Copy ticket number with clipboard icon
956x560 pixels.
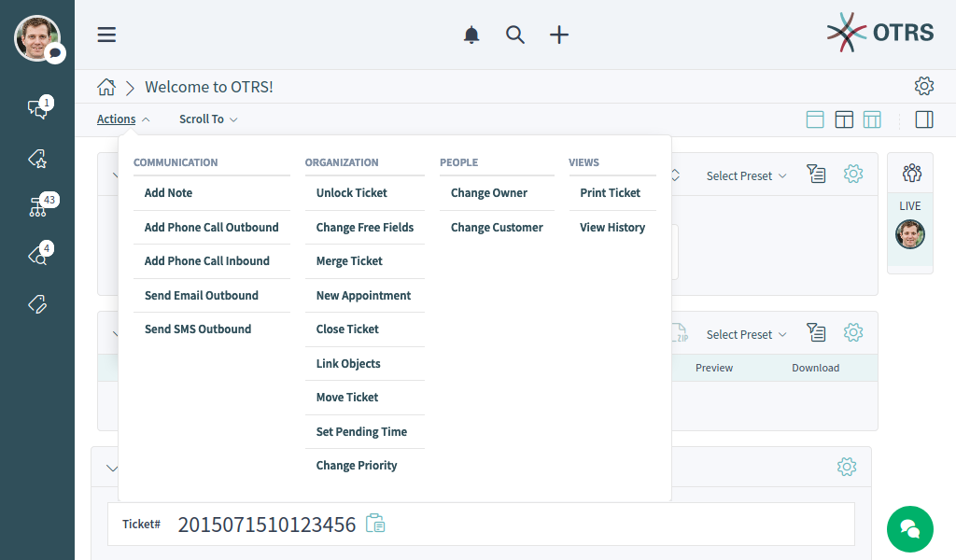click(375, 524)
